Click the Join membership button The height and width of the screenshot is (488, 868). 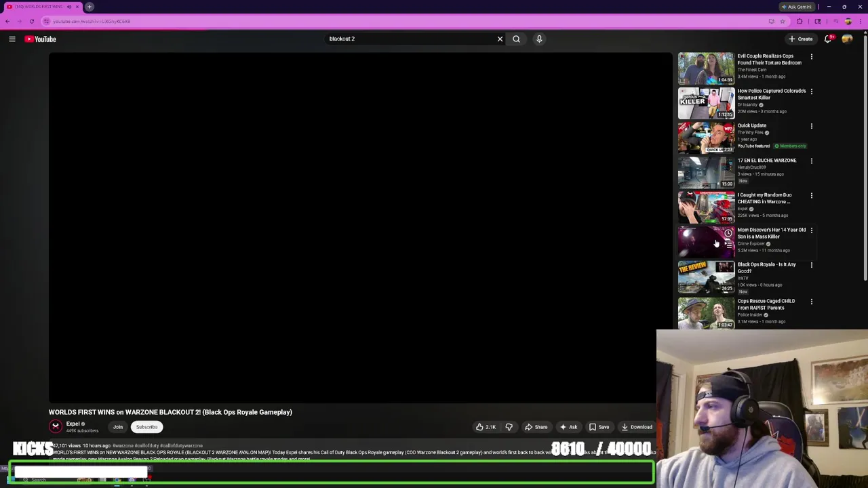tap(118, 427)
